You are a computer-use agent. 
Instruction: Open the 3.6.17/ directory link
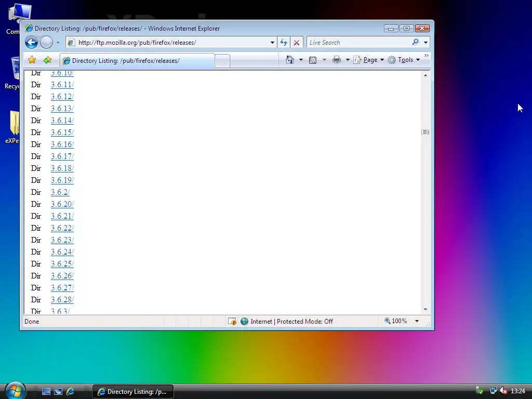pyautogui.click(x=62, y=156)
